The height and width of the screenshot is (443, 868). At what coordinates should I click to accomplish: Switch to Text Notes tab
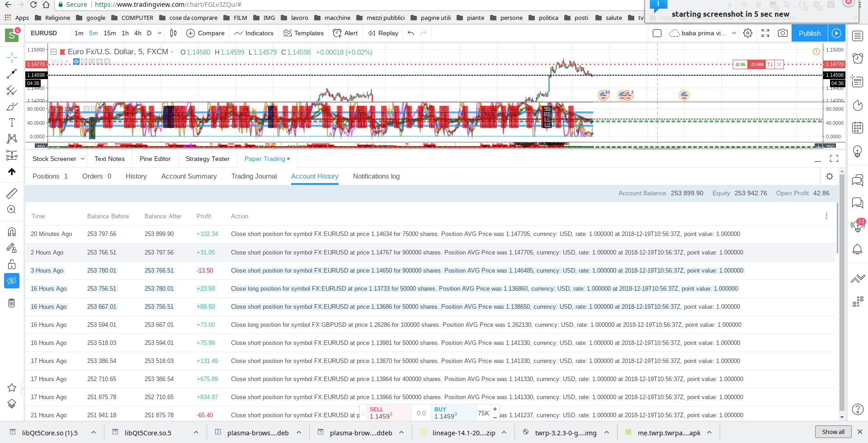click(109, 159)
